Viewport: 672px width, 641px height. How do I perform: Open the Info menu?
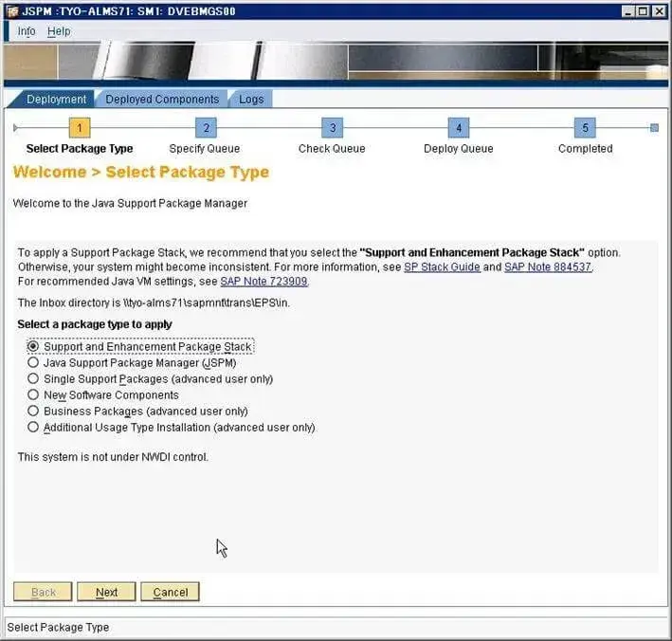coord(27,31)
